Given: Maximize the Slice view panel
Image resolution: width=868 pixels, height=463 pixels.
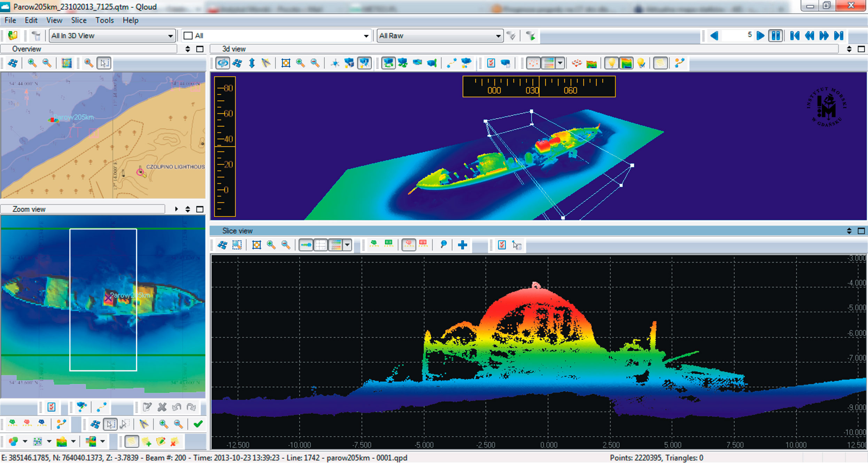Looking at the screenshot, I should tap(861, 231).
